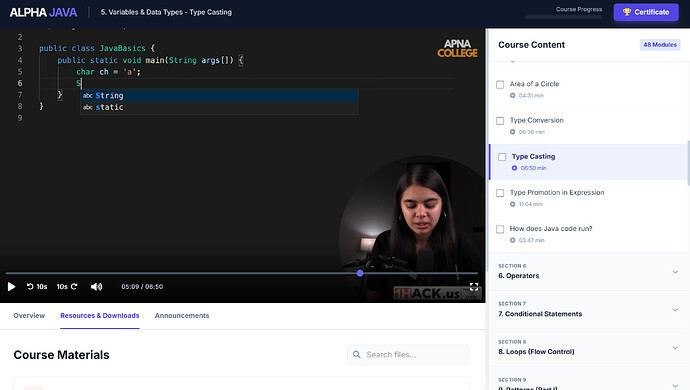Click the search magnifier icon
Image resolution: width=690 pixels, height=390 pixels.
coord(357,355)
